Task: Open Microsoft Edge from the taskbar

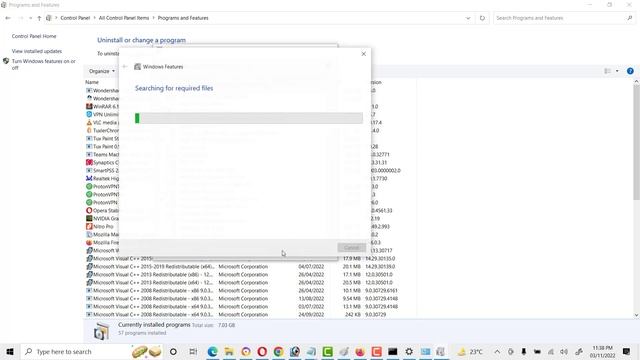Action: (x=213, y=351)
